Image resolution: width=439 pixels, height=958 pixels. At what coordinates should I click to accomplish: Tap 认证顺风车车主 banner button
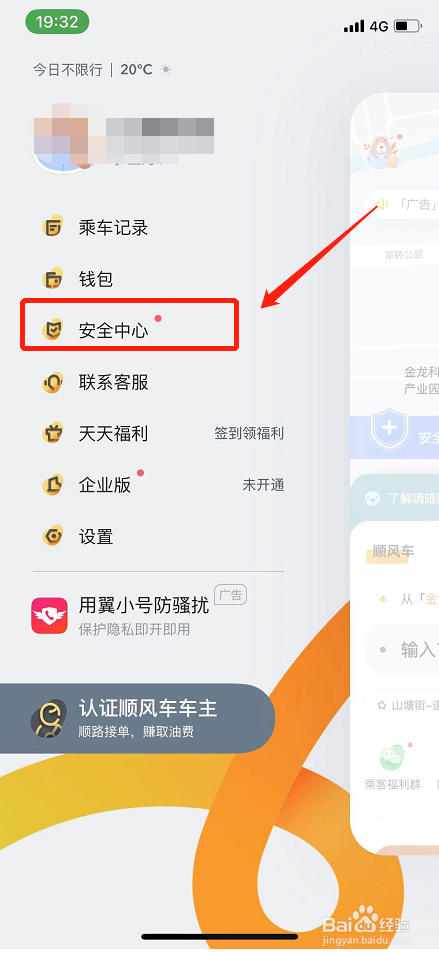click(137, 718)
